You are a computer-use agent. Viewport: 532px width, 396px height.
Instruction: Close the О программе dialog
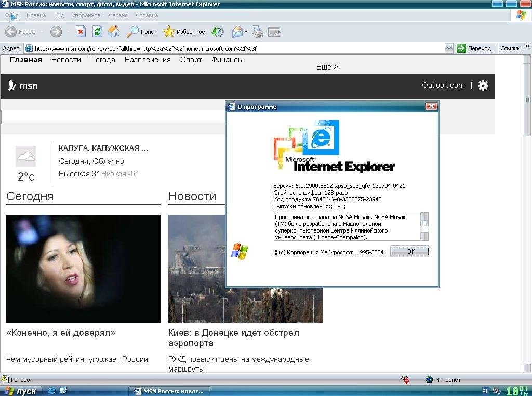pos(431,106)
